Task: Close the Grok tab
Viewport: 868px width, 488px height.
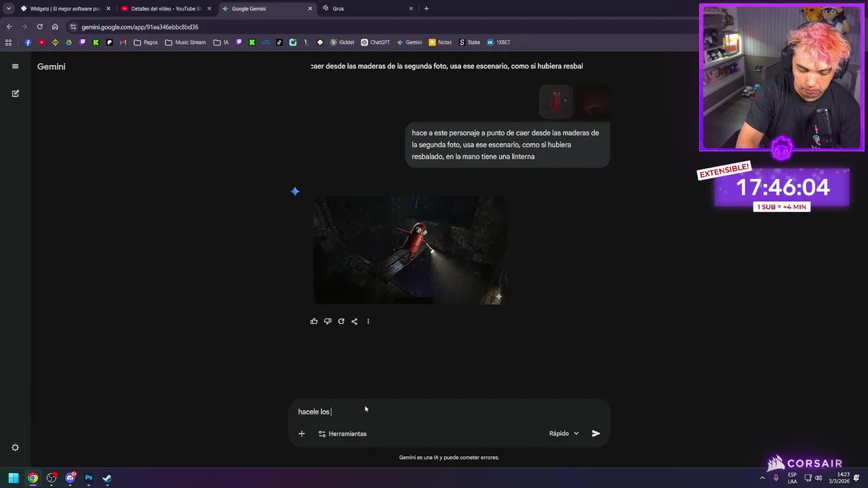Action: (x=411, y=9)
